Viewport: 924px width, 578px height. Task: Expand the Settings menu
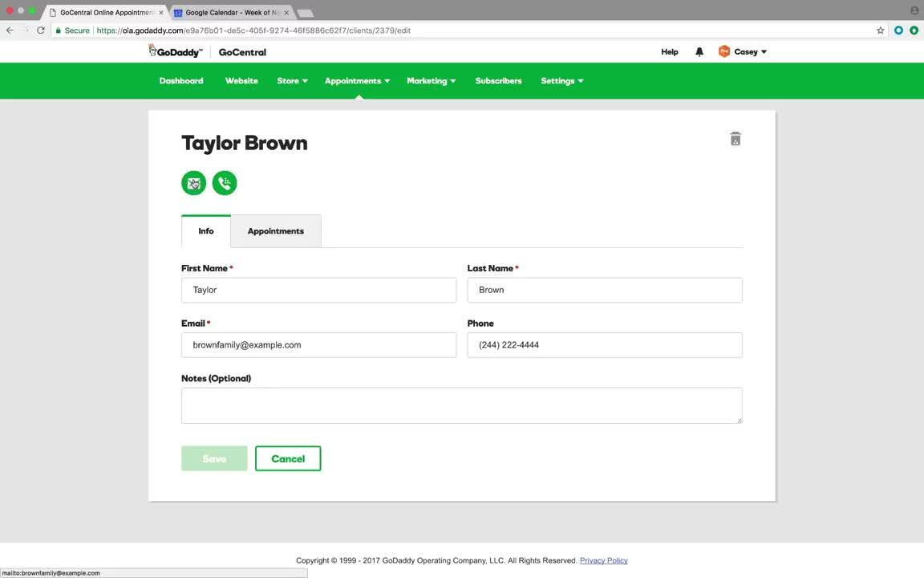[561, 81]
